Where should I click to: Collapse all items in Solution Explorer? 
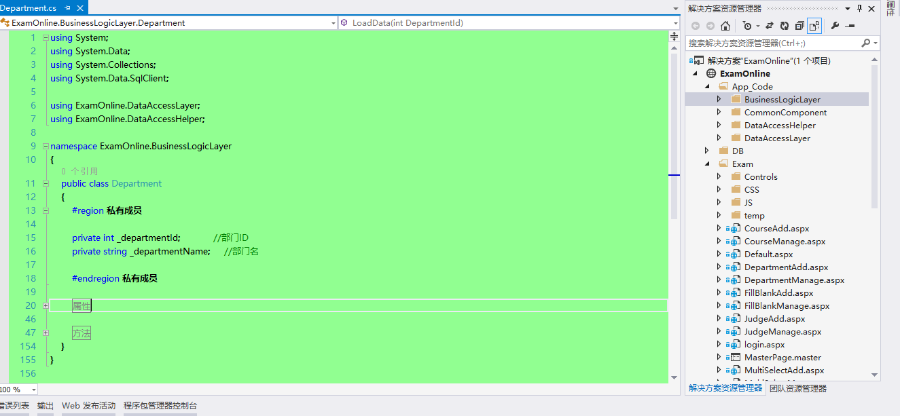[799, 26]
